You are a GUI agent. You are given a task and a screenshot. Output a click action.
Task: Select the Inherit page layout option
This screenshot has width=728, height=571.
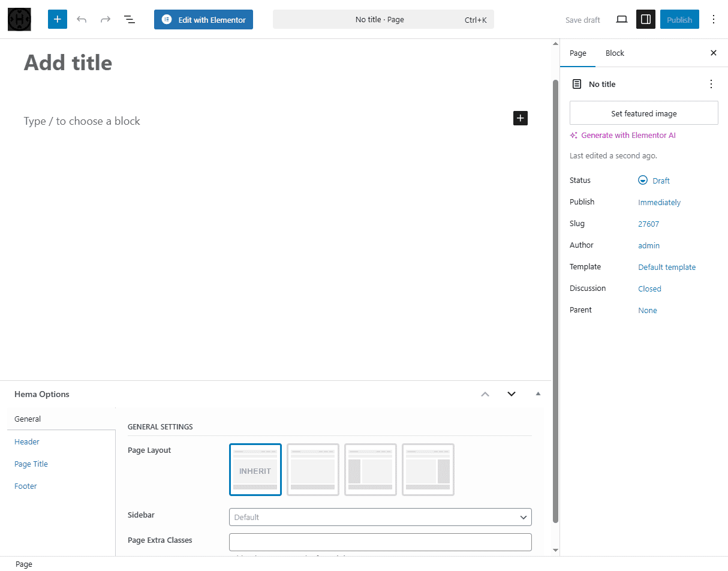point(255,470)
